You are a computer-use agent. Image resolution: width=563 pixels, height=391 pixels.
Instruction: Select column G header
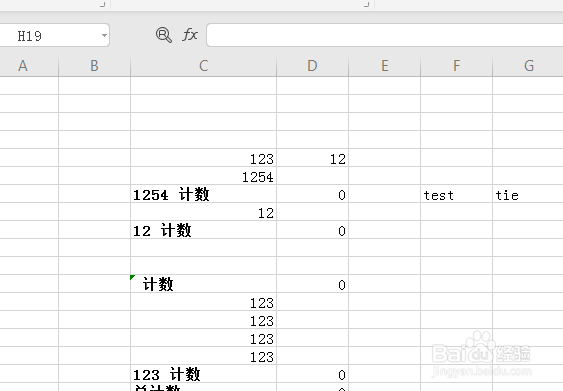528,66
